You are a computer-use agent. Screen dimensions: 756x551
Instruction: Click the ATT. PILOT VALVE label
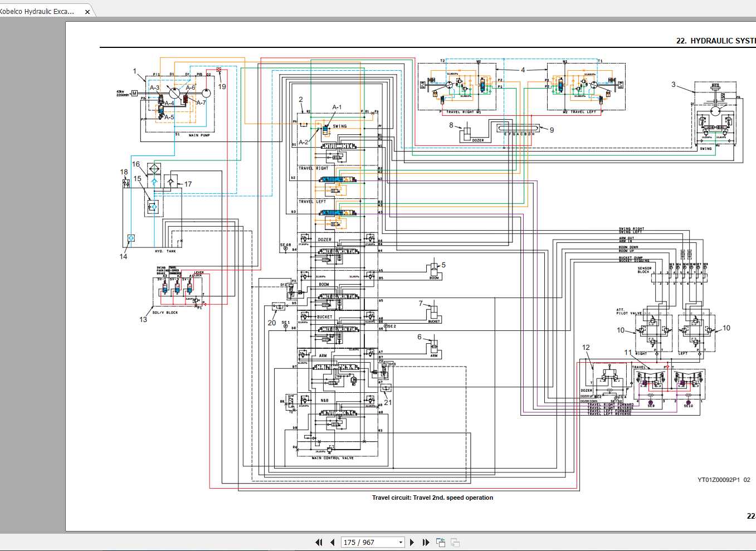coord(628,311)
